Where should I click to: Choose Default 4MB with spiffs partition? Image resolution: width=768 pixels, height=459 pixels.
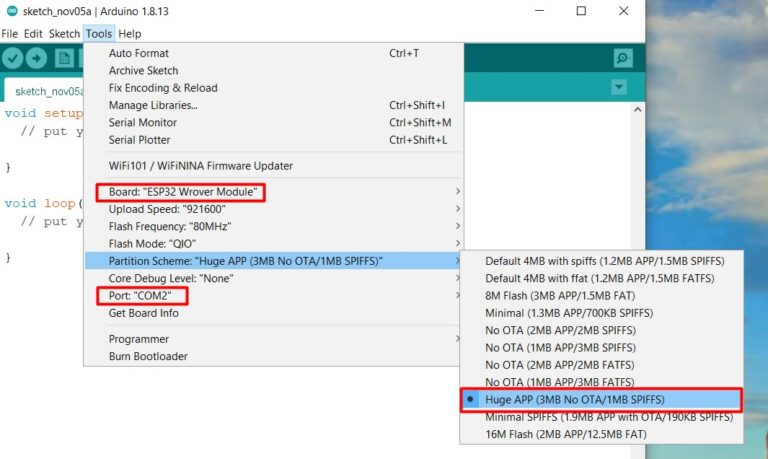604,261
